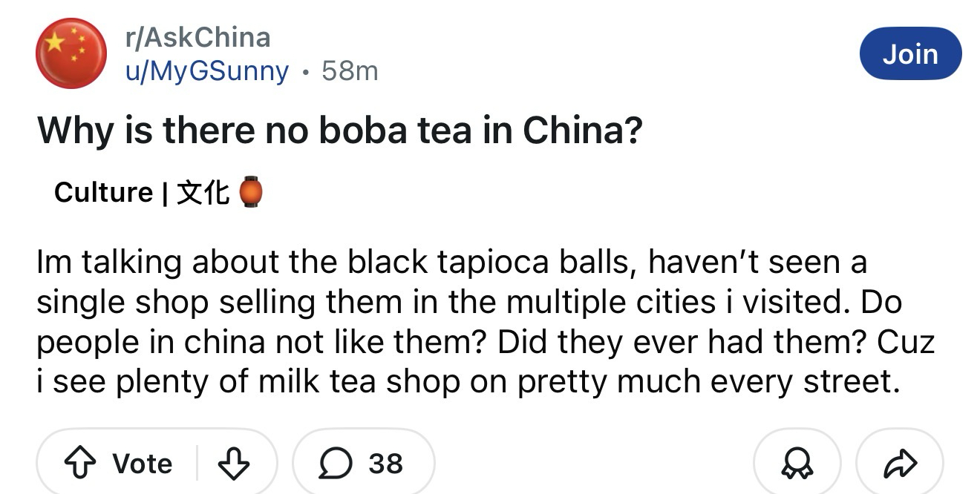Open the post title about boba tea
The height and width of the screenshot is (494, 980).
pyautogui.click(x=339, y=131)
